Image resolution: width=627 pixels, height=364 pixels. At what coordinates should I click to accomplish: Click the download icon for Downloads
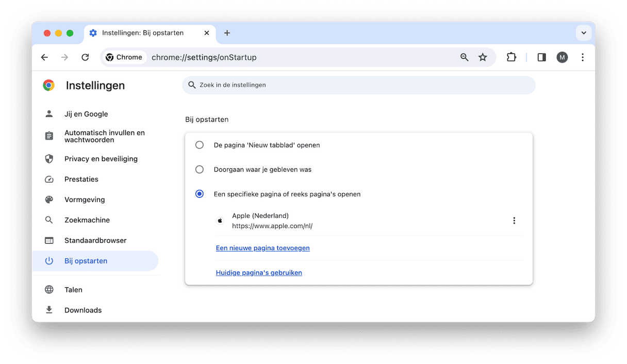pos(49,310)
